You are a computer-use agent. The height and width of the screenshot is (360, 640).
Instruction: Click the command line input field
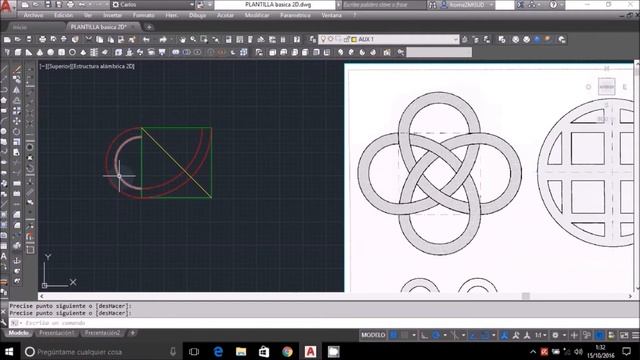click(322, 323)
